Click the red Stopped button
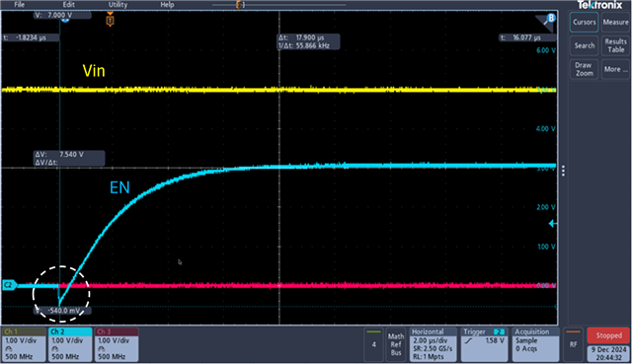This screenshot has width=632, height=364. click(x=608, y=335)
